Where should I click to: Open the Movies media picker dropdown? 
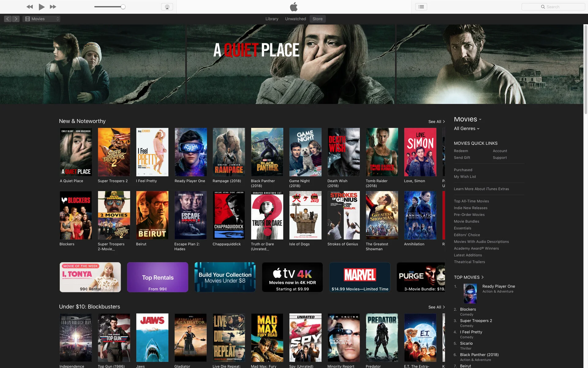[x=41, y=19]
